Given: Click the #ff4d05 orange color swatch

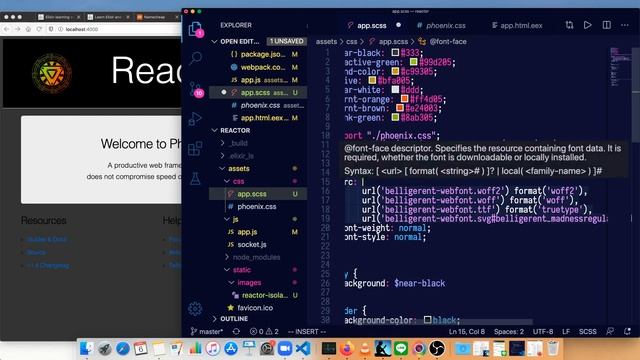Looking at the screenshot, I should [404, 99].
